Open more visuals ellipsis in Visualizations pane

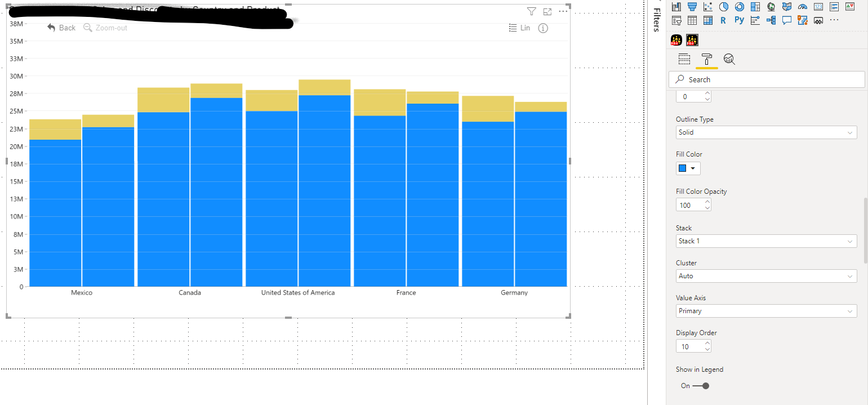point(834,20)
